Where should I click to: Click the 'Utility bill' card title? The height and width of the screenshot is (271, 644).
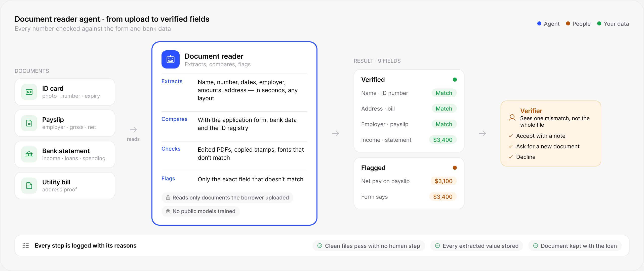[x=56, y=182]
